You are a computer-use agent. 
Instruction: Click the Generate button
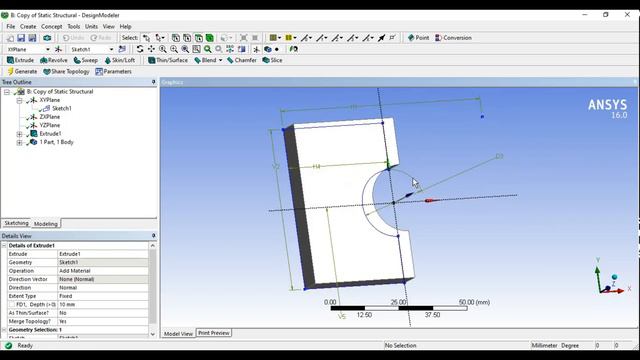click(x=22, y=71)
